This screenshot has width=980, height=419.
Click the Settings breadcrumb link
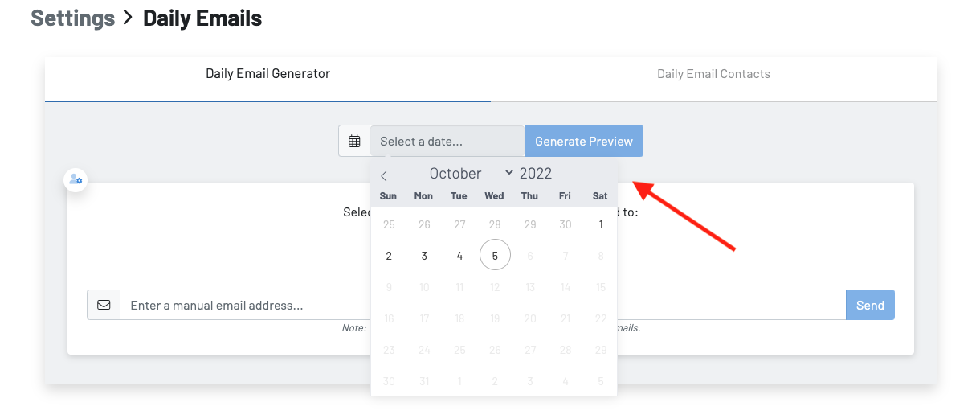click(x=72, y=18)
